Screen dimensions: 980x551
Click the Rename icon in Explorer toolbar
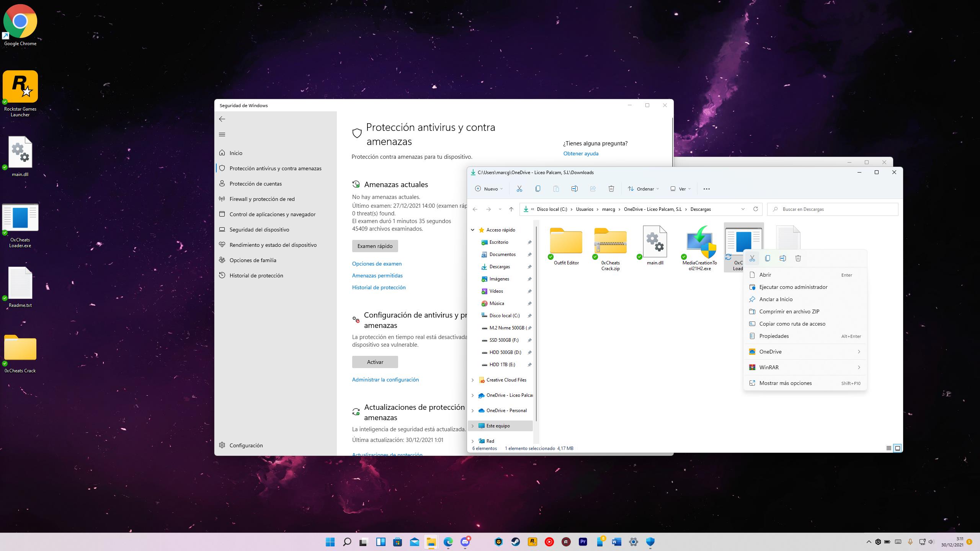coord(574,189)
